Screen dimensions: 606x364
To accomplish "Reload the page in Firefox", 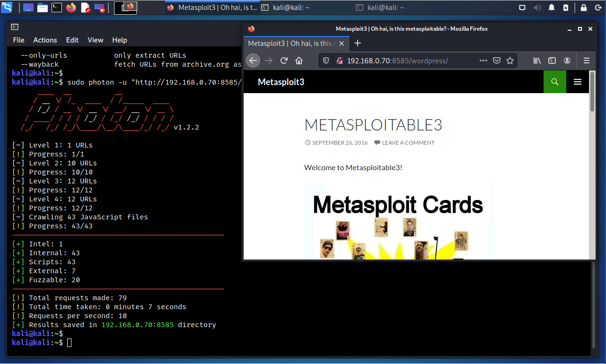I will coord(284,61).
